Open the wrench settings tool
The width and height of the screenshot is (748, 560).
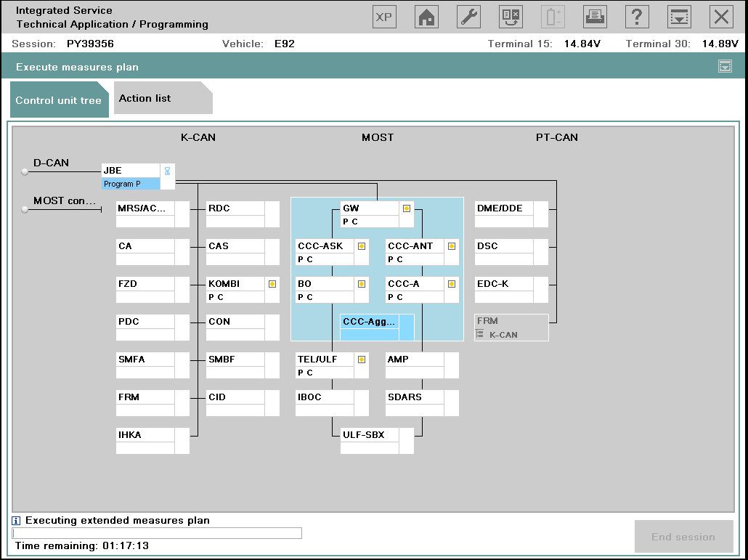tap(468, 17)
